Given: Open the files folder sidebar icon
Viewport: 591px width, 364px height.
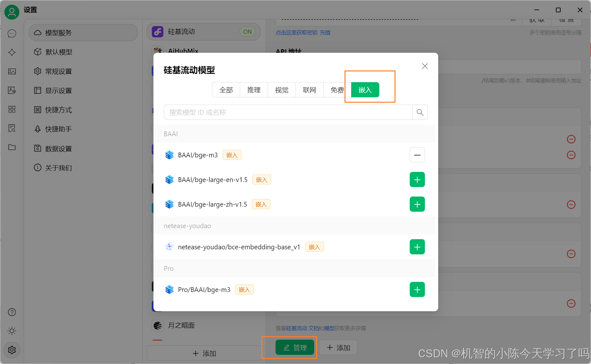Looking at the screenshot, I should click(12, 147).
